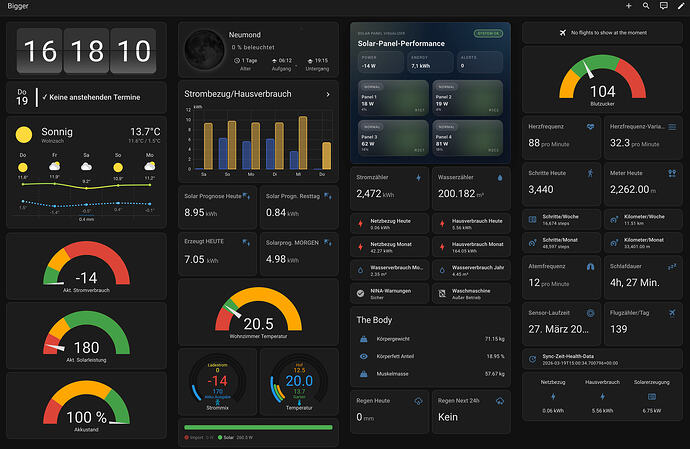Screen dimensions: 690x449
Task: Click the green Solar power bar
Action: (x=258, y=427)
